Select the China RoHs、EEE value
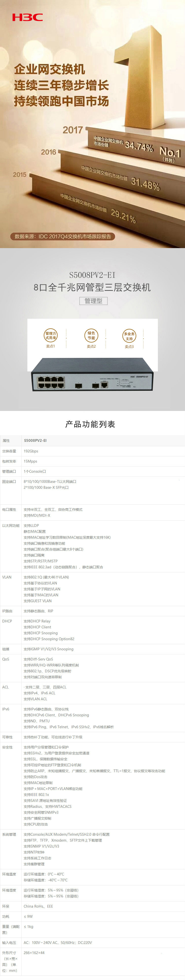 [x=38, y=906]
